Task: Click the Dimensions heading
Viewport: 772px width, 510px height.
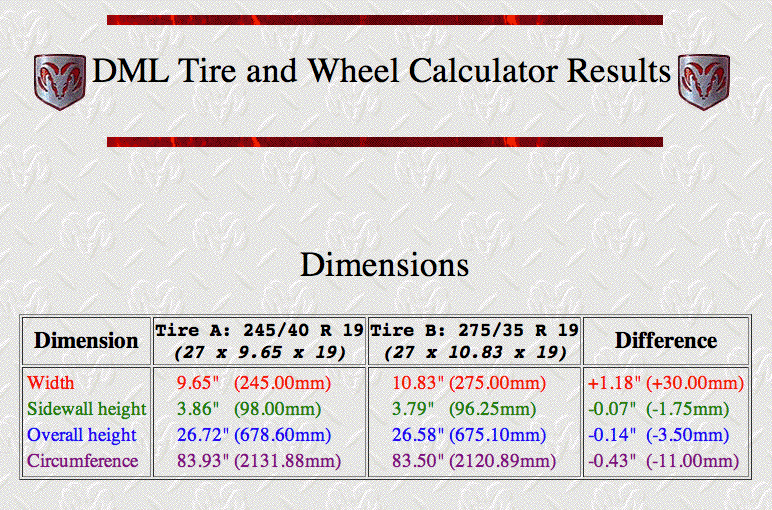Action: [x=384, y=265]
